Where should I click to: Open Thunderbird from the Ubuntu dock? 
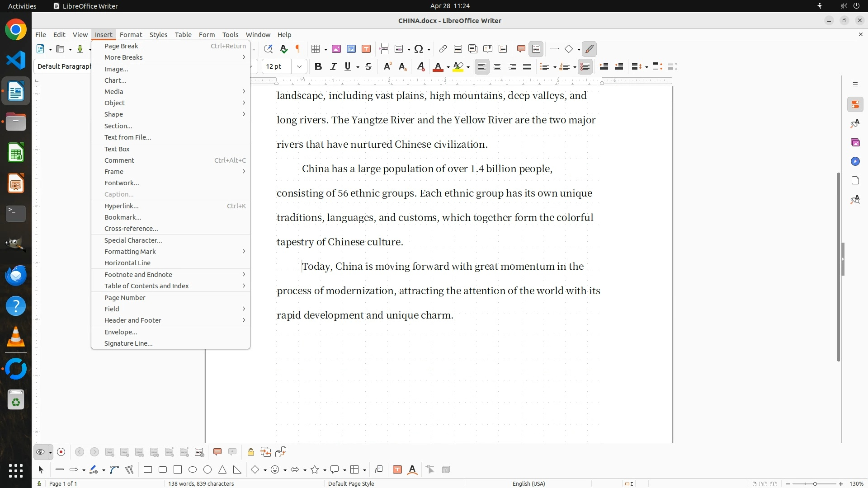click(16, 275)
